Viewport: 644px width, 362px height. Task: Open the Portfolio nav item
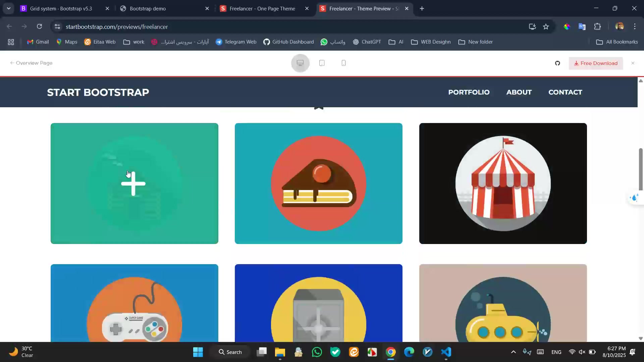click(x=469, y=92)
